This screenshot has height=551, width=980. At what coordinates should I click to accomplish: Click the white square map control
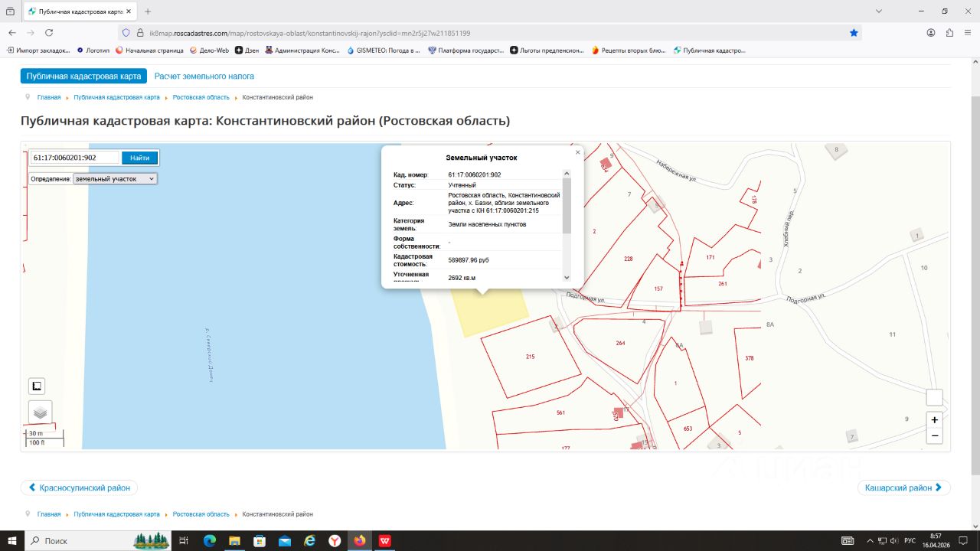pos(934,397)
